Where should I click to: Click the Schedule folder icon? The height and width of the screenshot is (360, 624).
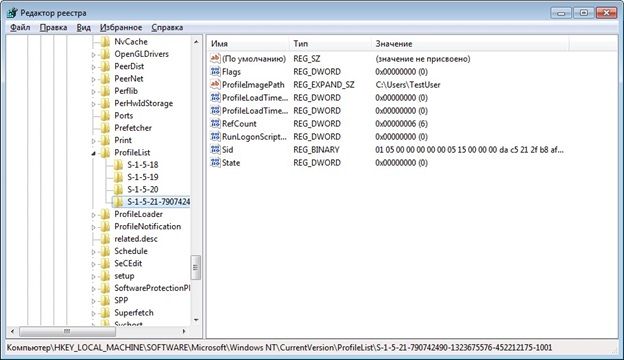105,251
